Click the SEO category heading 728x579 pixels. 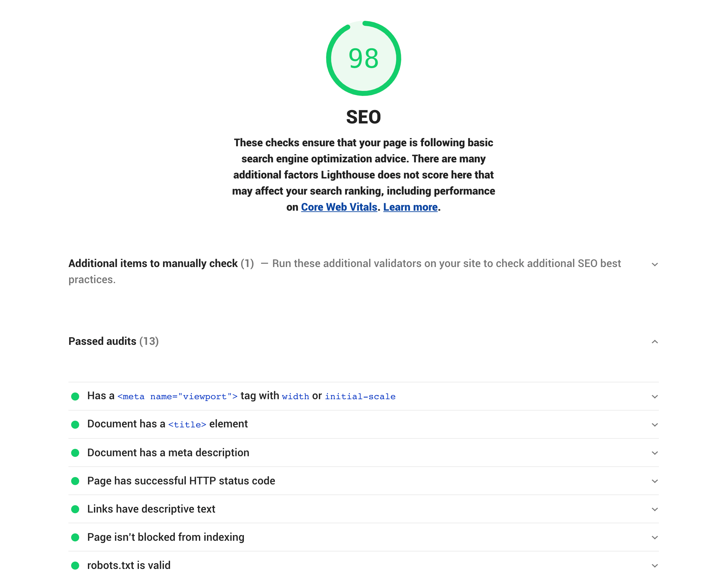[363, 117]
